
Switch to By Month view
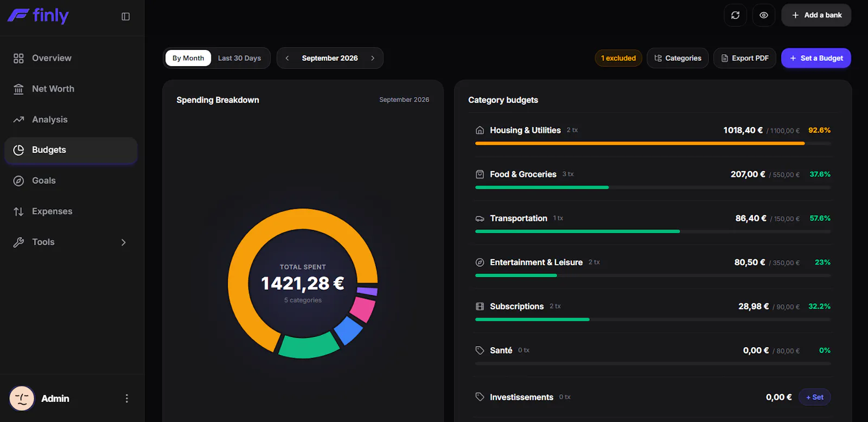click(x=188, y=58)
